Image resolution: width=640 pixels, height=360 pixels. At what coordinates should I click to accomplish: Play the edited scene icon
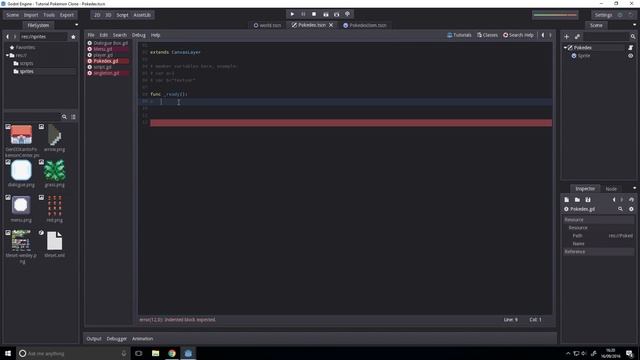tap(326, 14)
